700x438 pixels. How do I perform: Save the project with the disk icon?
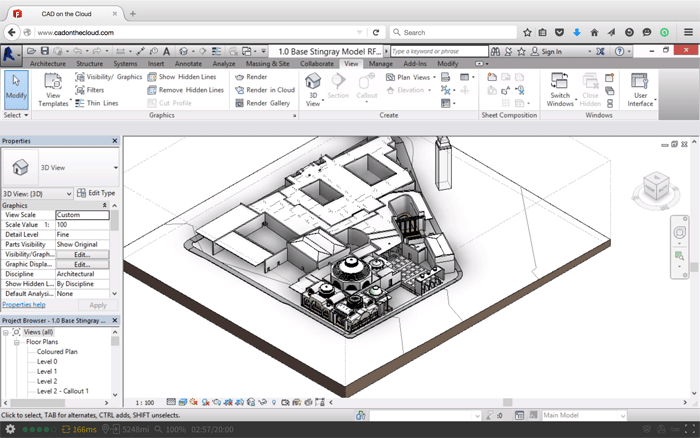45,51
